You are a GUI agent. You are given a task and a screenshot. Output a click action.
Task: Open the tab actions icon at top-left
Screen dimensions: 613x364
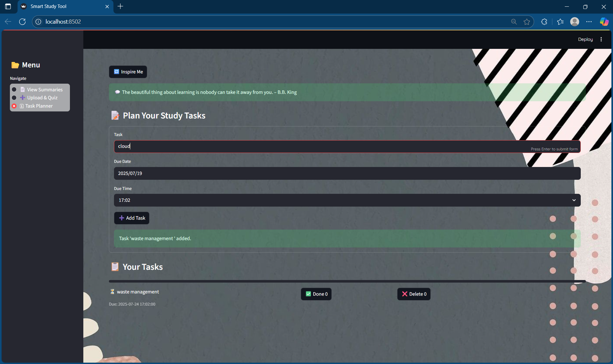coord(8,6)
